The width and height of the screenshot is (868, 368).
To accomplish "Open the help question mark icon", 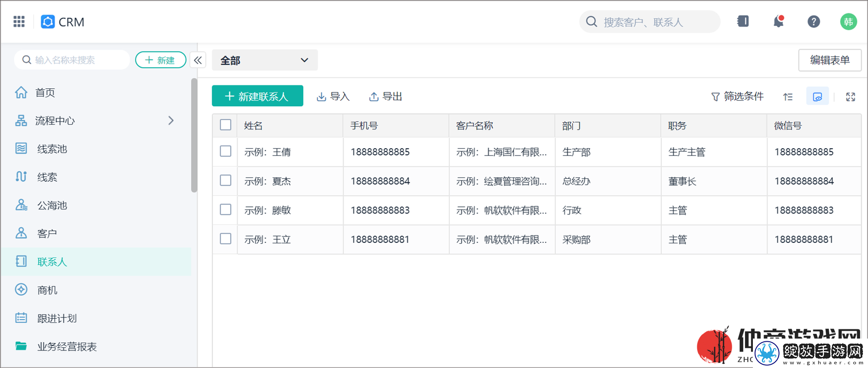I will [814, 22].
